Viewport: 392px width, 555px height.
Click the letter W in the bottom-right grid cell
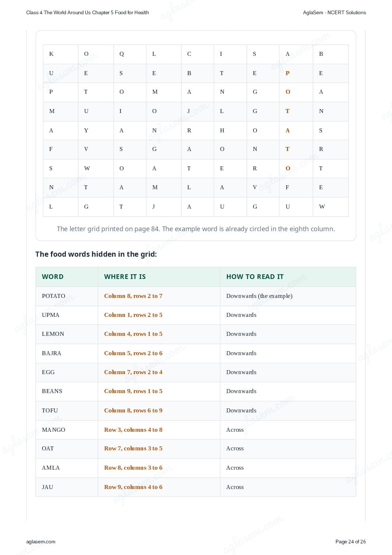tap(322, 207)
